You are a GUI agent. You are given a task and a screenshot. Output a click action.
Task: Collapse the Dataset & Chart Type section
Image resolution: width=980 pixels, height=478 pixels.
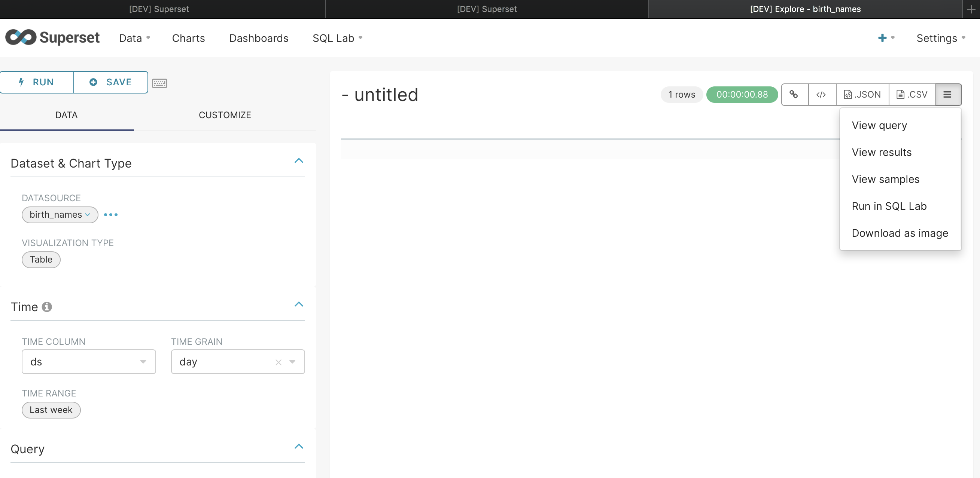(299, 161)
